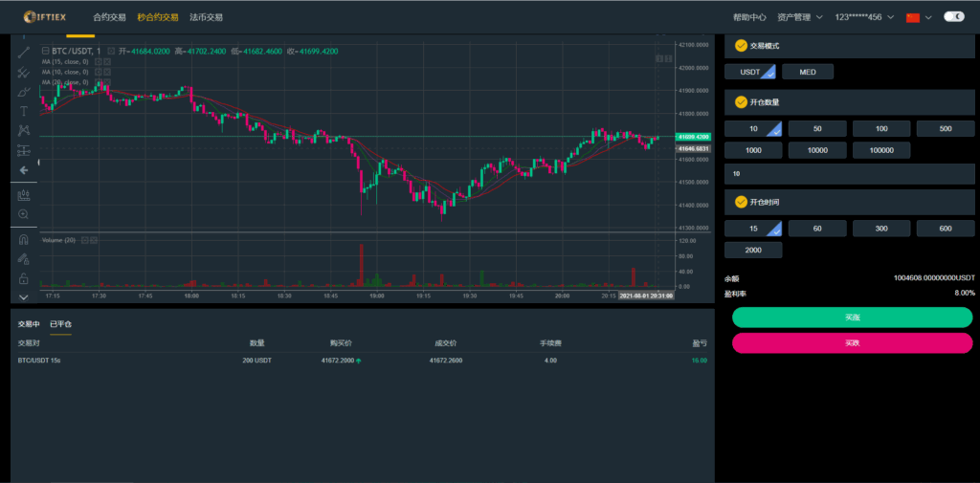Screen dimensions: 980x483
Task: Expand the 资产管理 dropdown menu
Action: pyautogui.click(x=800, y=17)
